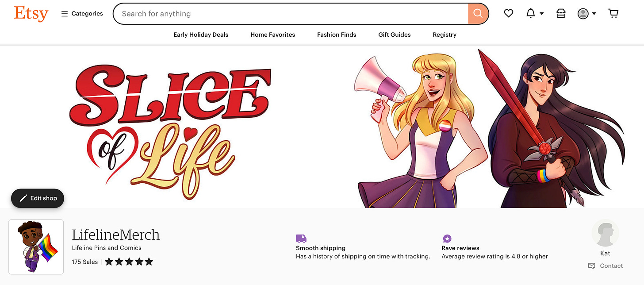This screenshot has width=644, height=285.
Task: Click the Slice of Life shop banner
Action: point(322,127)
